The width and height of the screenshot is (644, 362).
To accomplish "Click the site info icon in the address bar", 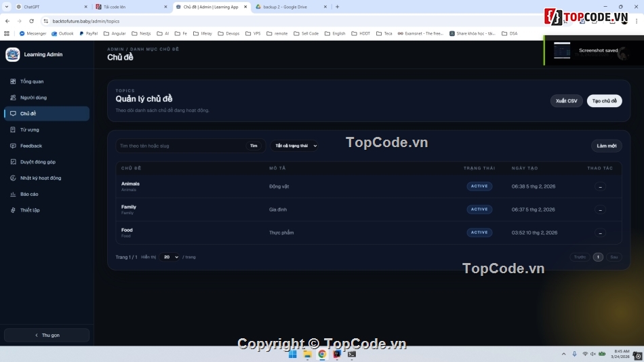I will [x=46, y=21].
